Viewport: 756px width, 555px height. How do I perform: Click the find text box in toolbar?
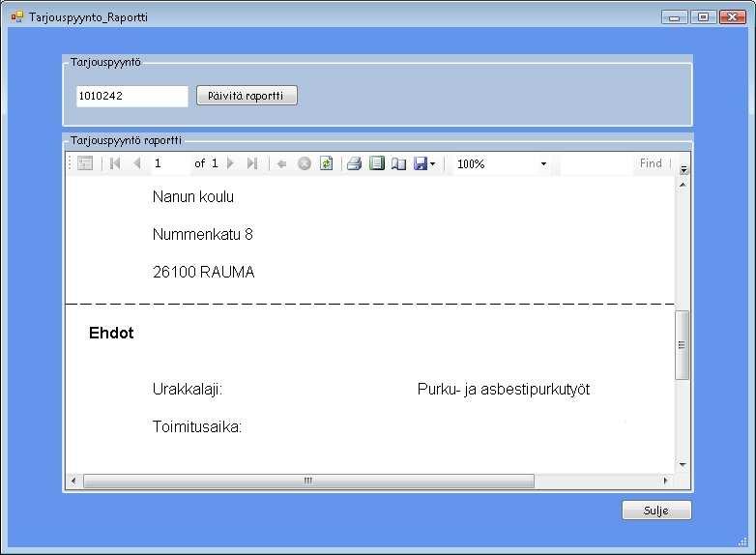click(596, 163)
